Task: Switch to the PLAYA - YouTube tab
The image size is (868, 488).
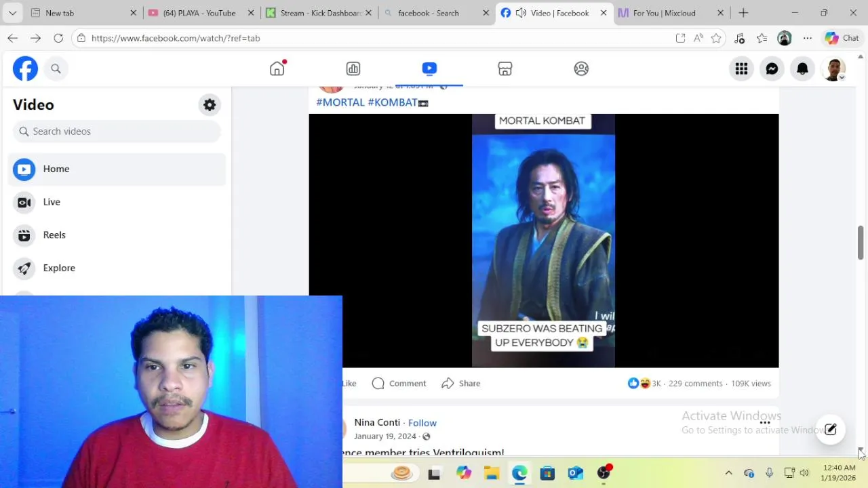Action: point(200,13)
